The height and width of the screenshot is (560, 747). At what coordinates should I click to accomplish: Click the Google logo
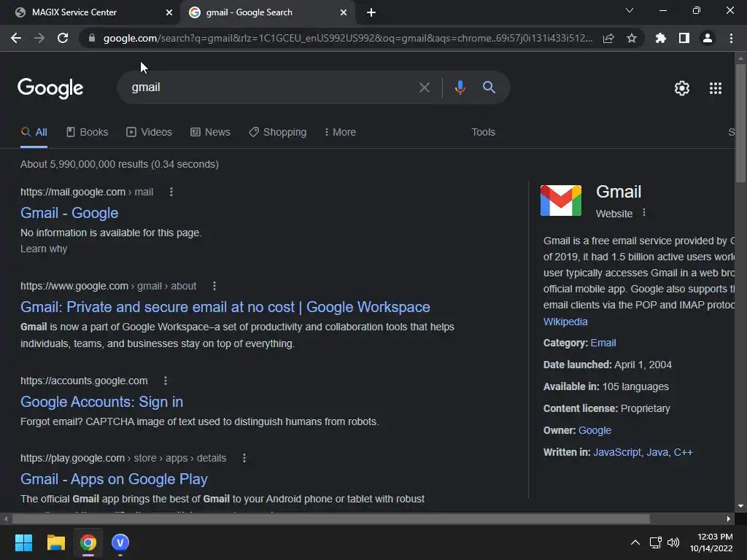tap(50, 88)
